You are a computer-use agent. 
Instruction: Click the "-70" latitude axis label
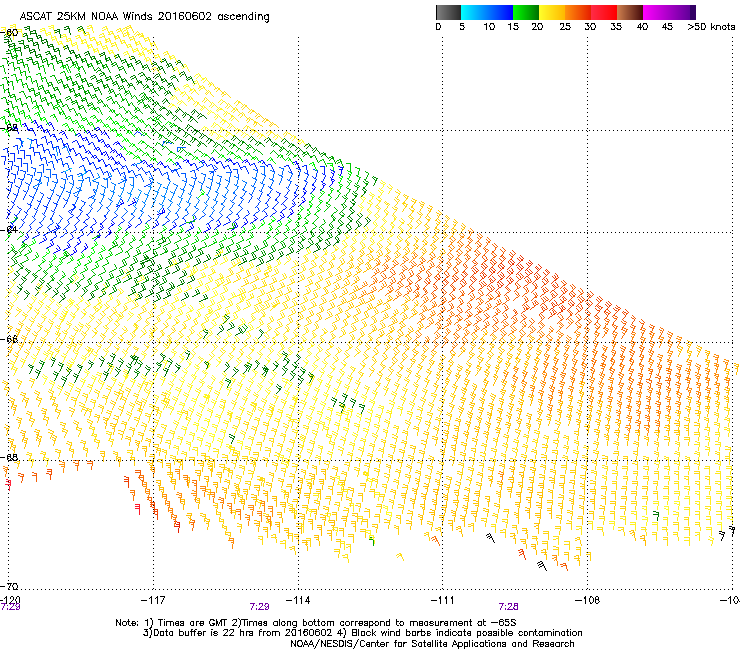click(11, 586)
